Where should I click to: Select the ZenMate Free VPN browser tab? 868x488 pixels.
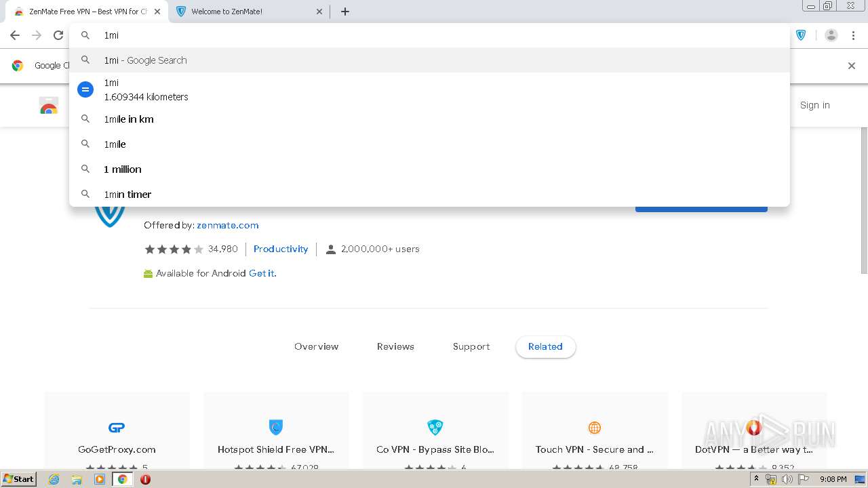(85, 12)
